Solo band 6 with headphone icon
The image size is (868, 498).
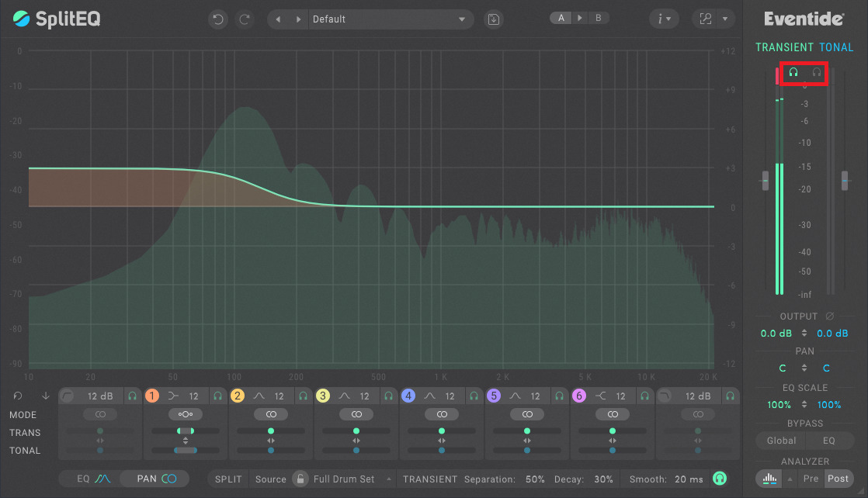pyautogui.click(x=645, y=396)
